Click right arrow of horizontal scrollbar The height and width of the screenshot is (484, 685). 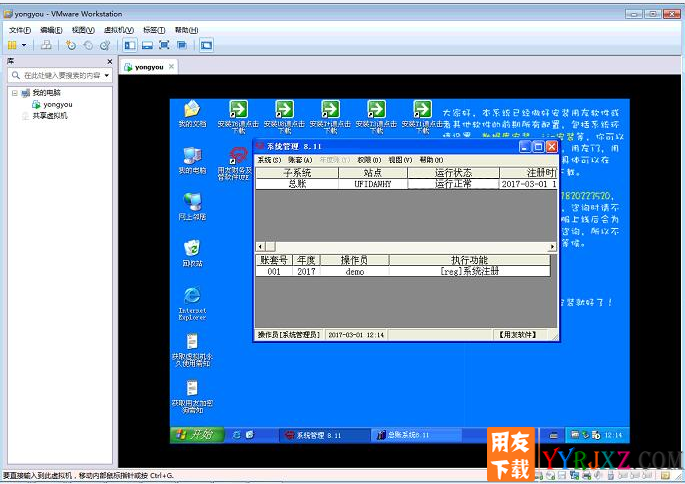553,247
